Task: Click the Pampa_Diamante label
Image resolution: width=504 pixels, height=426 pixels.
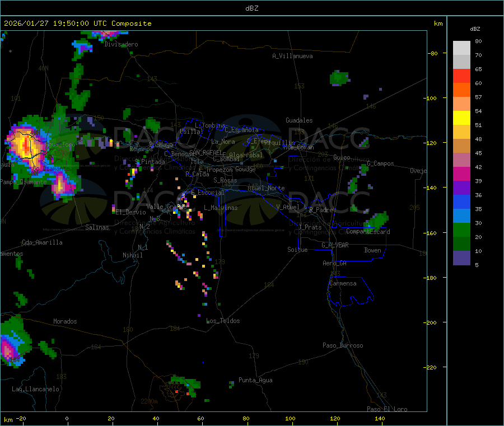Action: pyautogui.click(x=24, y=182)
